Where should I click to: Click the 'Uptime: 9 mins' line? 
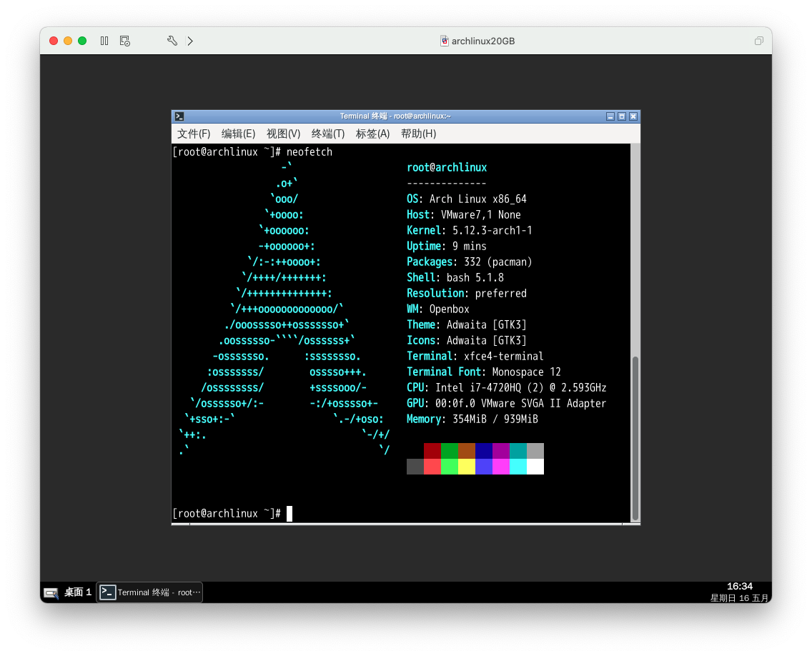[447, 247]
